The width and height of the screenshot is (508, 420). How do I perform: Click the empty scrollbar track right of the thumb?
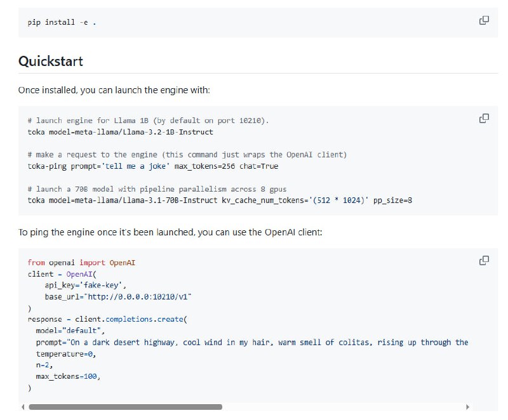click(343, 407)
